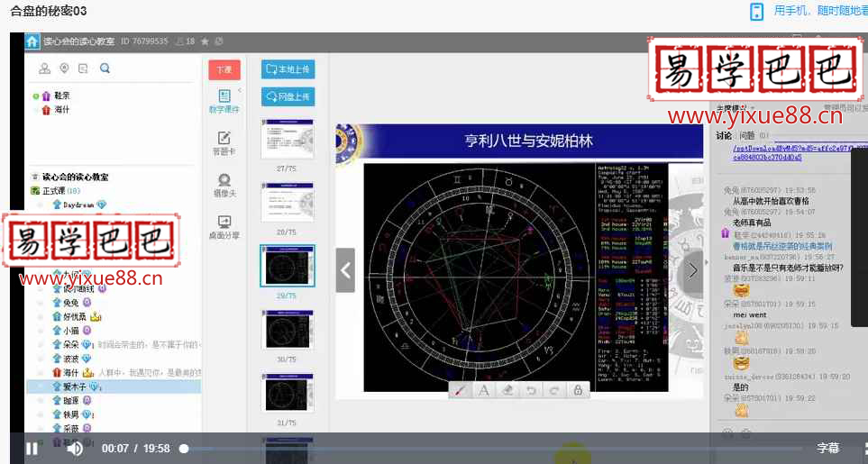Select the pen drawing tool
Image resolution: width=868 pixels, height=464 pixels.
pos(460,390)
